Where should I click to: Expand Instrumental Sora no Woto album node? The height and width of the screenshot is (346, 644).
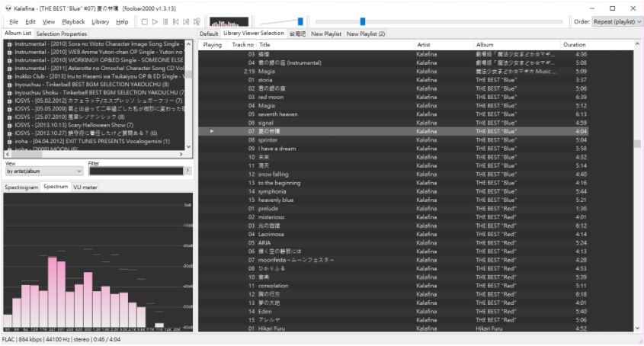(x=9, y=44)
